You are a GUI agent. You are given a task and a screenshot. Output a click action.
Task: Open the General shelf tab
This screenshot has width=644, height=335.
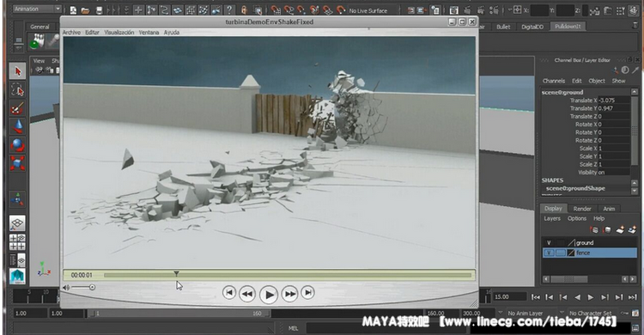39,27
